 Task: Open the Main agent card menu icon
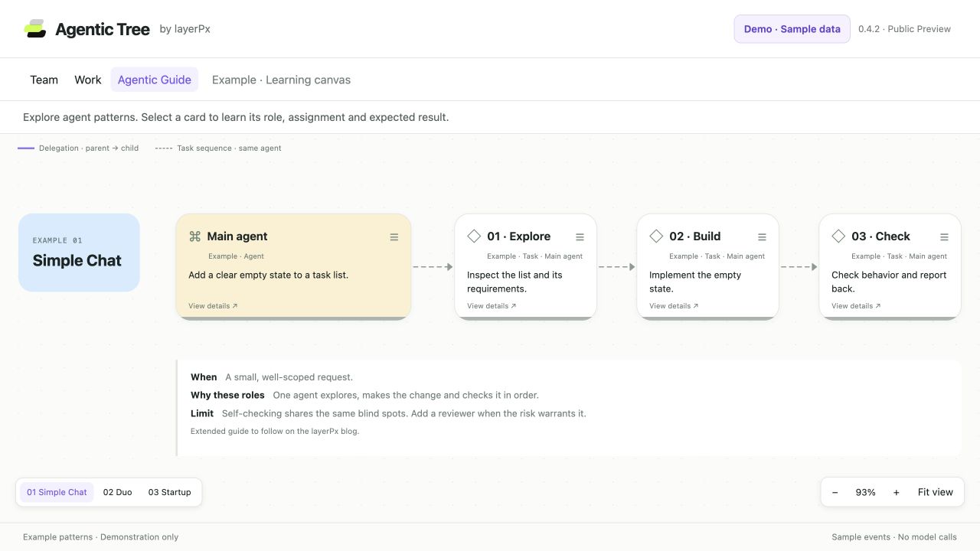click(394, 237)
